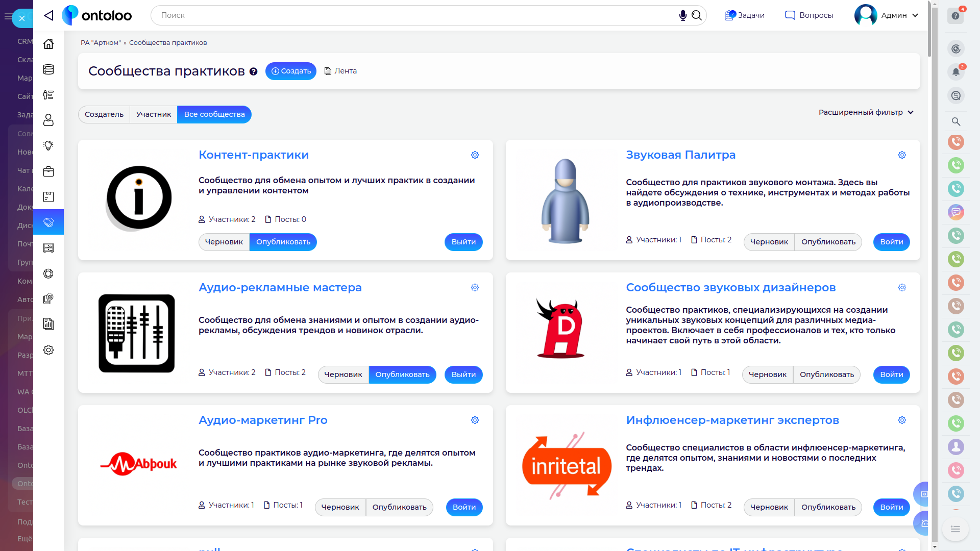Set Звуковая Палитра status to Опубликовать
Screen dimensions: 980x551
(x=828, y=242)
